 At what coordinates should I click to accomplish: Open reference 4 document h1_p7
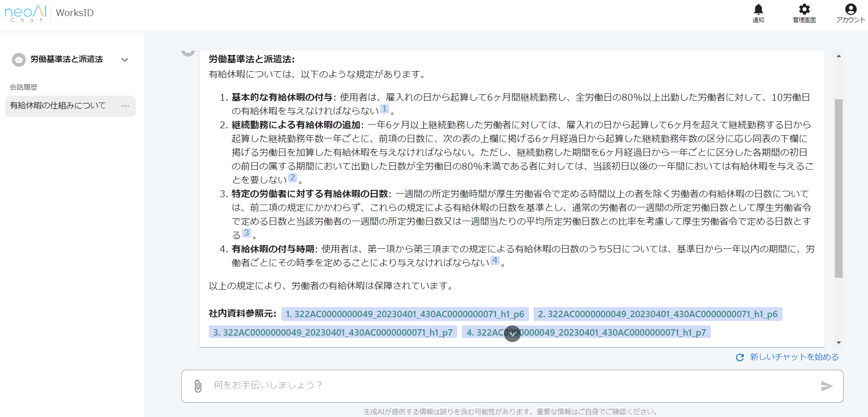pyautogui.click(x=586, y=332)
